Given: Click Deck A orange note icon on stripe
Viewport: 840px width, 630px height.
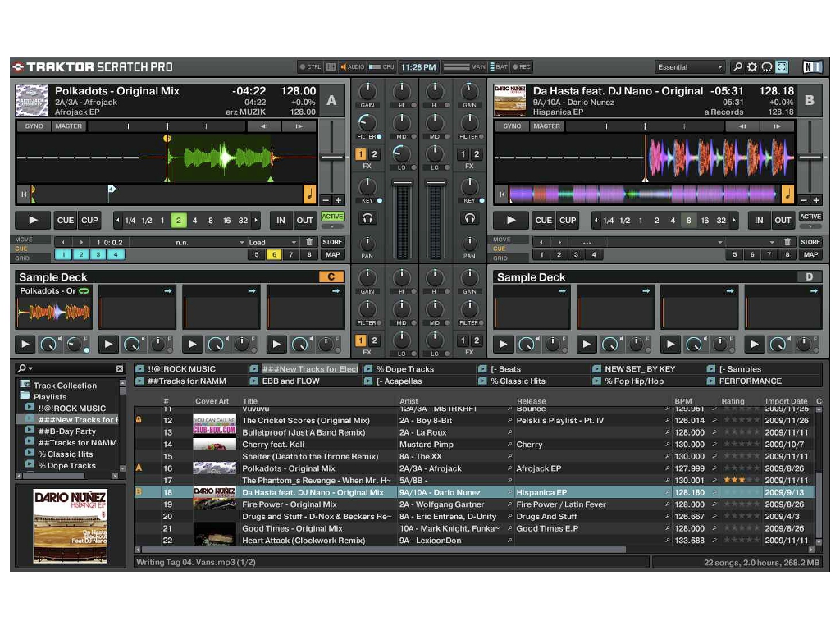Looking at the screenshot, I should (x=309, y=194).
